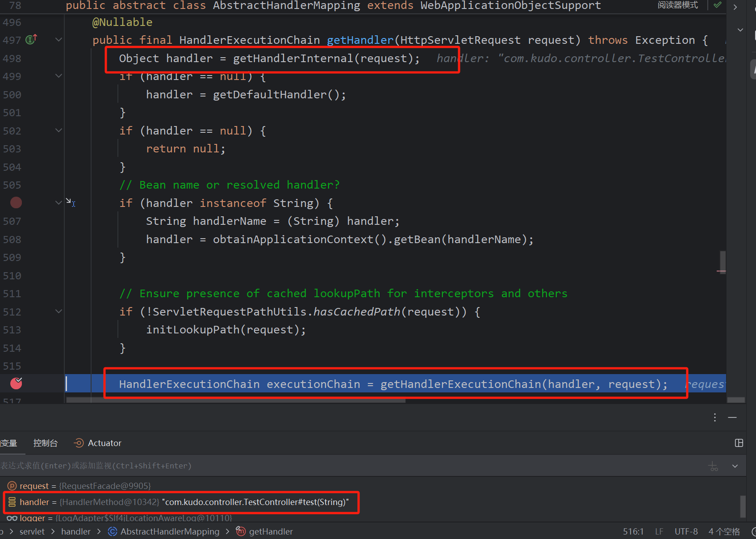Click the getHandlerExecutionChain call on the highlighted line
The height and width of the screenshot is (539, 756).
460,384
